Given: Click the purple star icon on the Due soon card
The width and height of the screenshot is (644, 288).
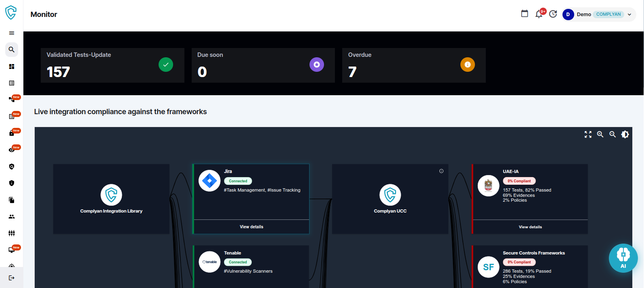Looking at the screenshot, I should (317, 65).
